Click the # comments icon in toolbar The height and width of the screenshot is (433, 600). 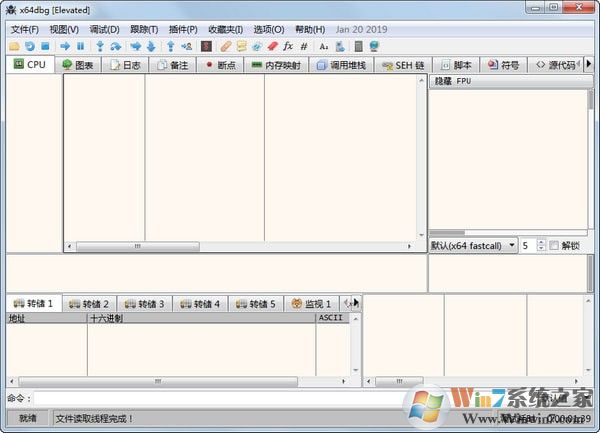coord(303,46)
